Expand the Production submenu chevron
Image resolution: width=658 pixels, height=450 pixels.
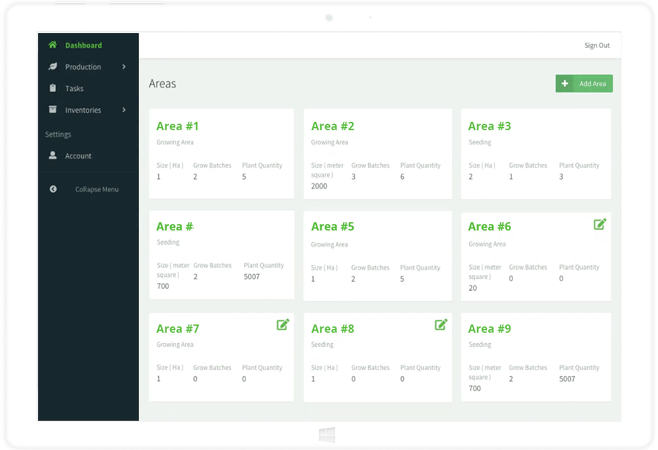click(124, 67)
